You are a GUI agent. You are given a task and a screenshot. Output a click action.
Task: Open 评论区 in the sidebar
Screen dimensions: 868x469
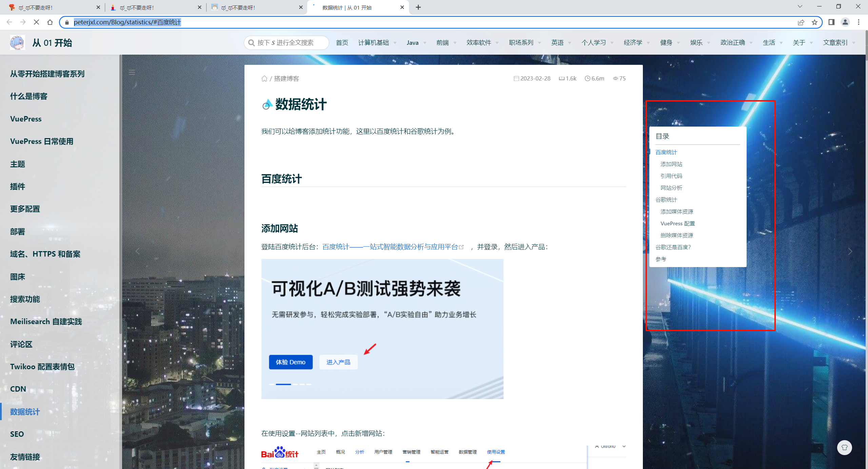point(21,344)
